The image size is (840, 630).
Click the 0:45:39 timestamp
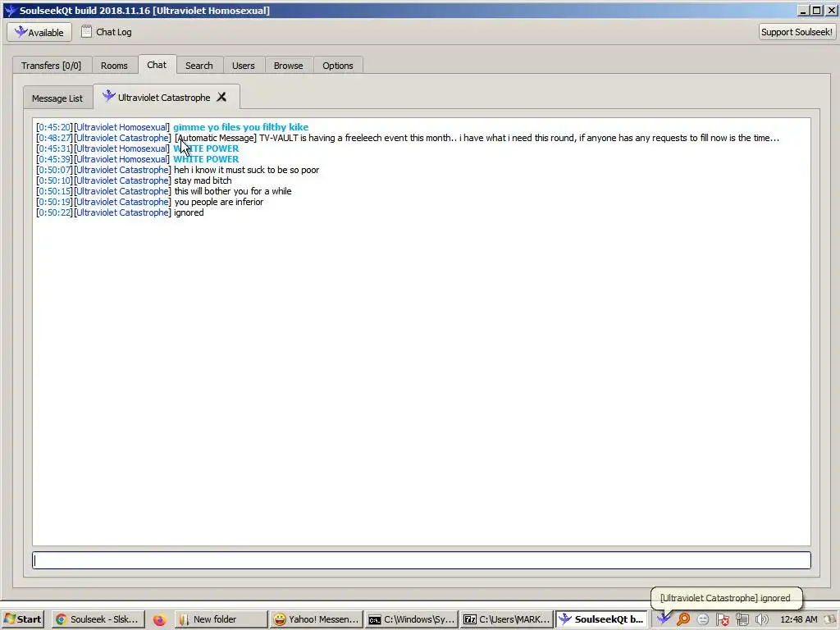(54, 159)
